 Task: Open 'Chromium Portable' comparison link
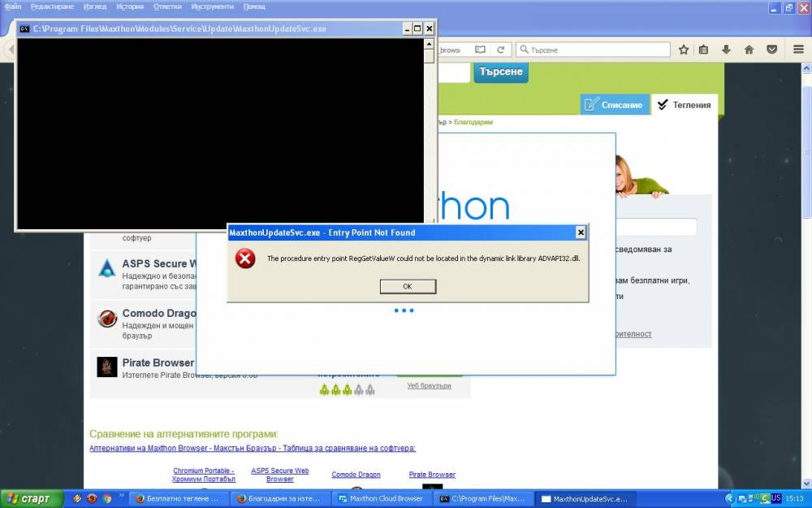click(204, 475)
